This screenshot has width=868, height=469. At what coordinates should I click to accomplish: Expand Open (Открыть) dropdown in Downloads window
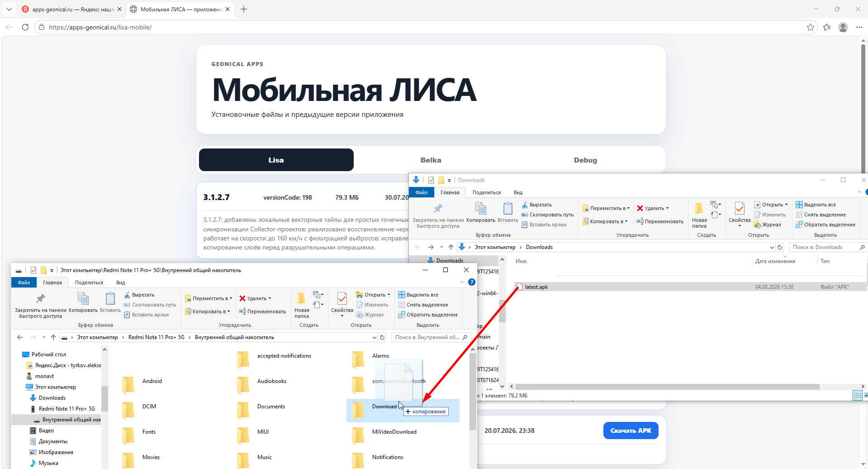(786, 205)
